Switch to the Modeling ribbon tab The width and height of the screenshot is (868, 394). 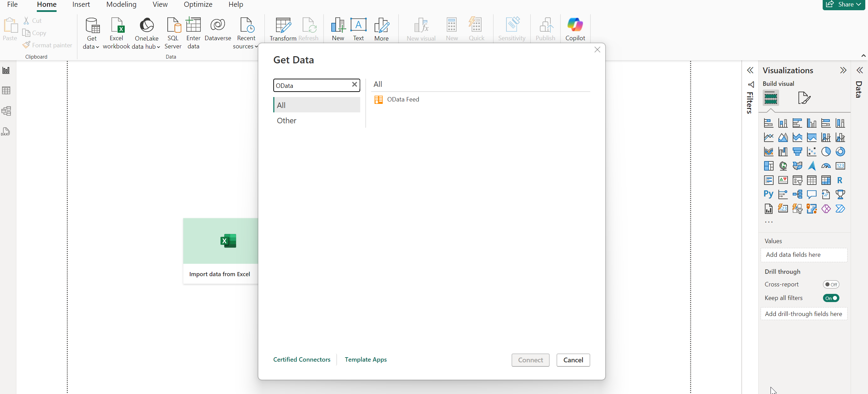pyautogui.click(x=121, y=4)
